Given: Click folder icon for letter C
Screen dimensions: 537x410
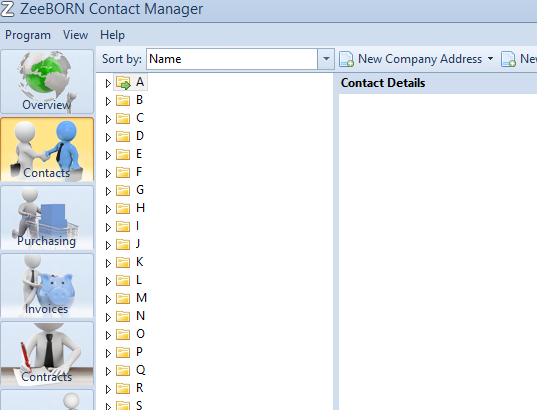Looking at the screenshot, I should pos(123,119).
